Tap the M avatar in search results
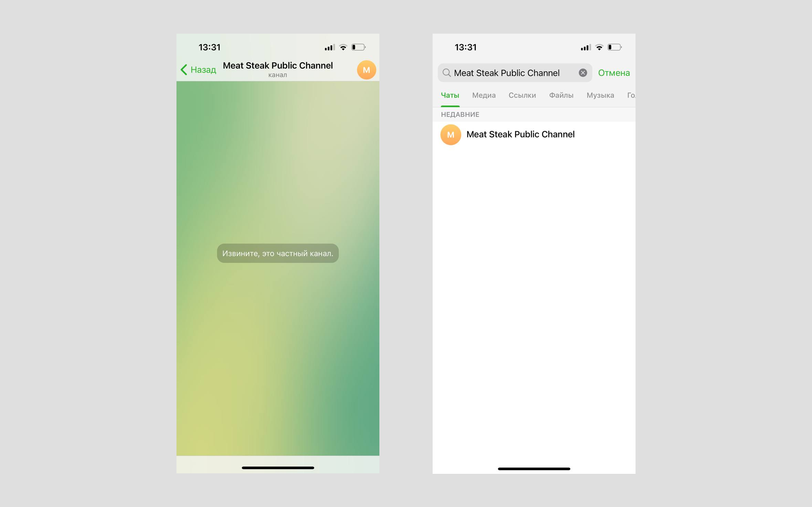This screenshot has height=507, width=812. tap(450, 134)
